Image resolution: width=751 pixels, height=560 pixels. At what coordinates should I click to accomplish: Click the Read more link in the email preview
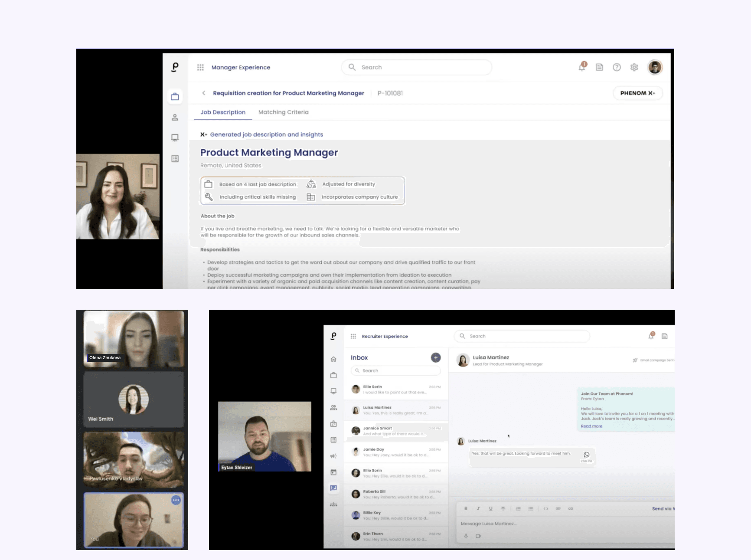(x=591, y=426)
